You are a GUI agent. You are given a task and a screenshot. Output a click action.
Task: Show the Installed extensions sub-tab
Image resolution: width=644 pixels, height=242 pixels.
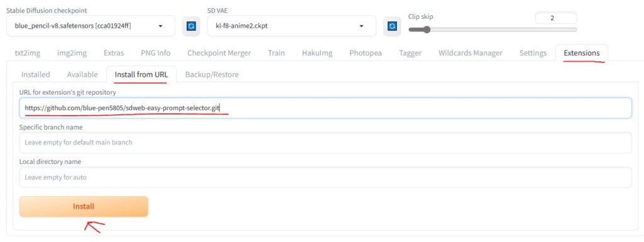click(x=36, y=74)
